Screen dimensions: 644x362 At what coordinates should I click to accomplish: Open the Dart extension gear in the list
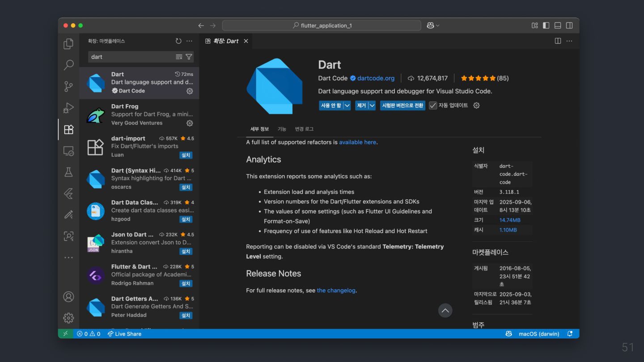coord(190,91)
